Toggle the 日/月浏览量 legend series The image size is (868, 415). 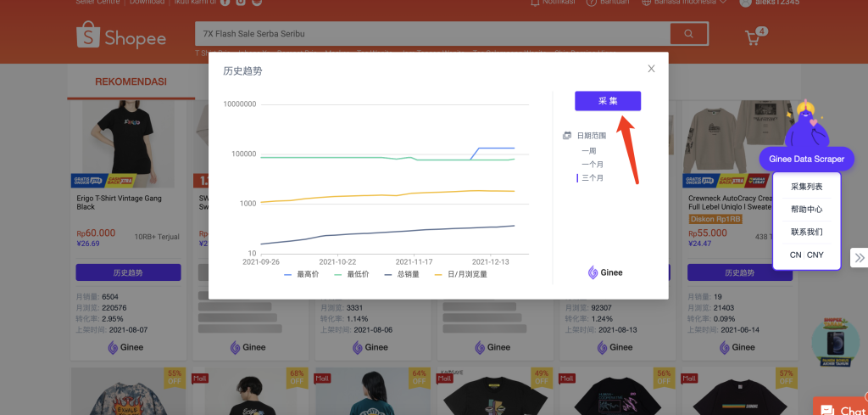pyautogui.click(x=460, y=274)
